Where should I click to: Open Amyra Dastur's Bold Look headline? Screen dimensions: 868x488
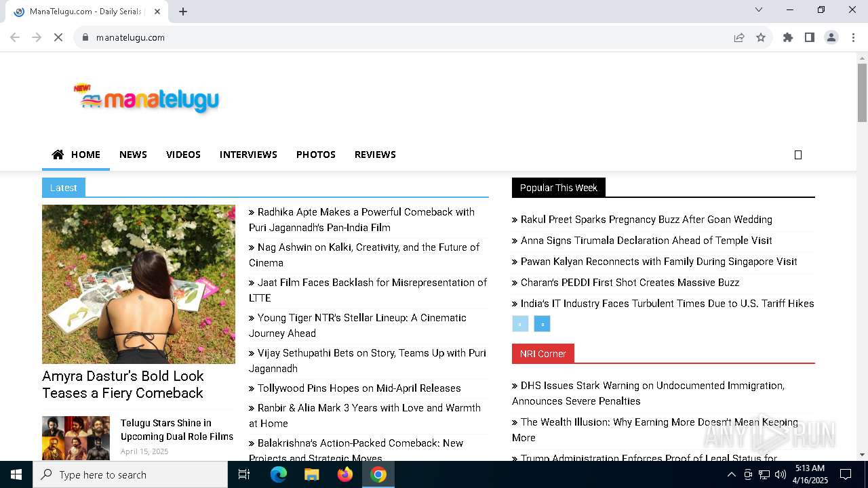(123, 384)
